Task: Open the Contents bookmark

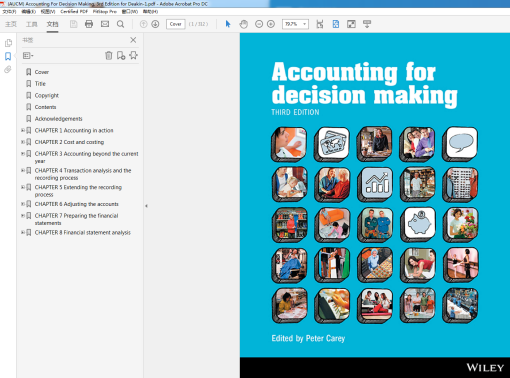Action: tap(45, 107)
